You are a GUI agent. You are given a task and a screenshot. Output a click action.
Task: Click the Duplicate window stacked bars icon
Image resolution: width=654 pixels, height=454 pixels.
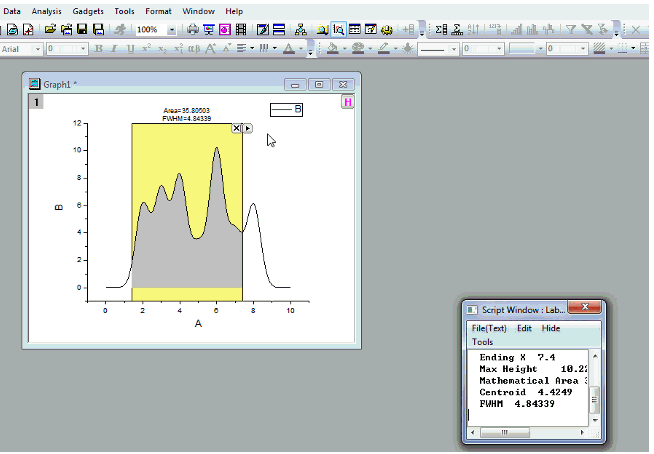[x=279, y=30]
